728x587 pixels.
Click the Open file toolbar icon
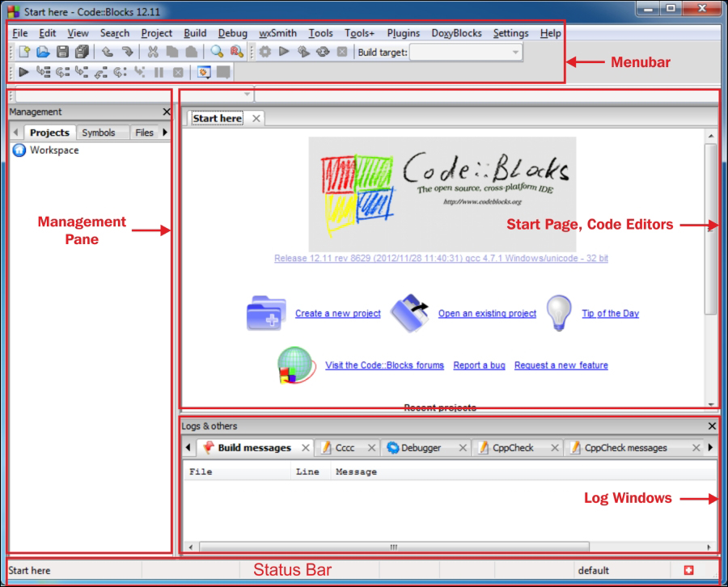click(x=43, y=52)
